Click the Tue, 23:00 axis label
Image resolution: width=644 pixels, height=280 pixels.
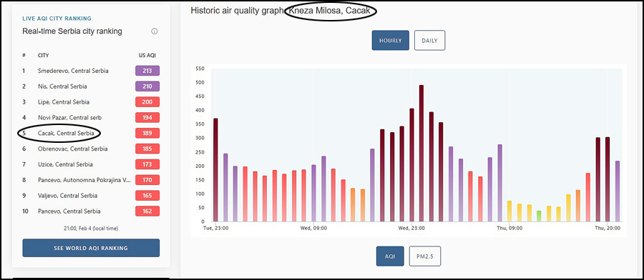point(215,228)
